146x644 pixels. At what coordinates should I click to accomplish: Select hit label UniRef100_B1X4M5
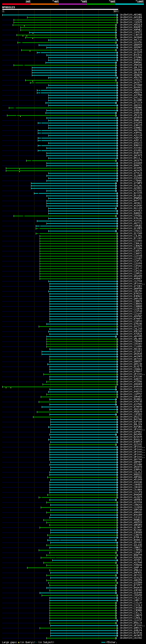(131, 100)
